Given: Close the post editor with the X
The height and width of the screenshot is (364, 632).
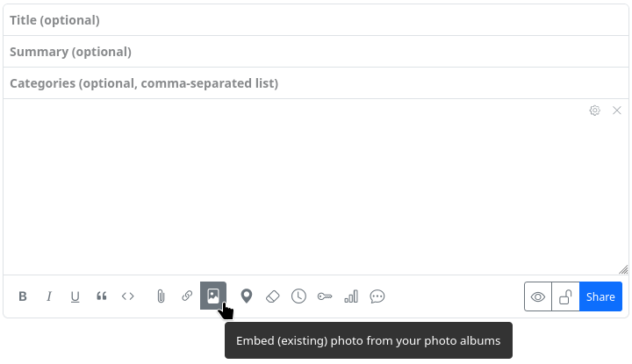Looking at the screenshot, I should click(617, 111).
